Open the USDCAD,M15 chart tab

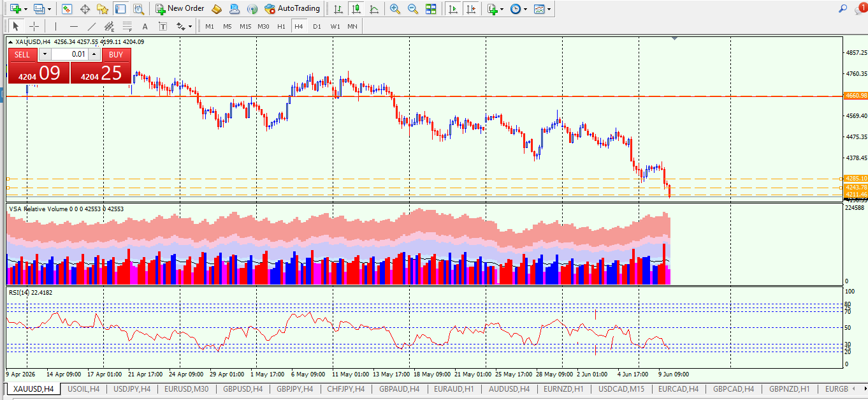pos(621,389)
